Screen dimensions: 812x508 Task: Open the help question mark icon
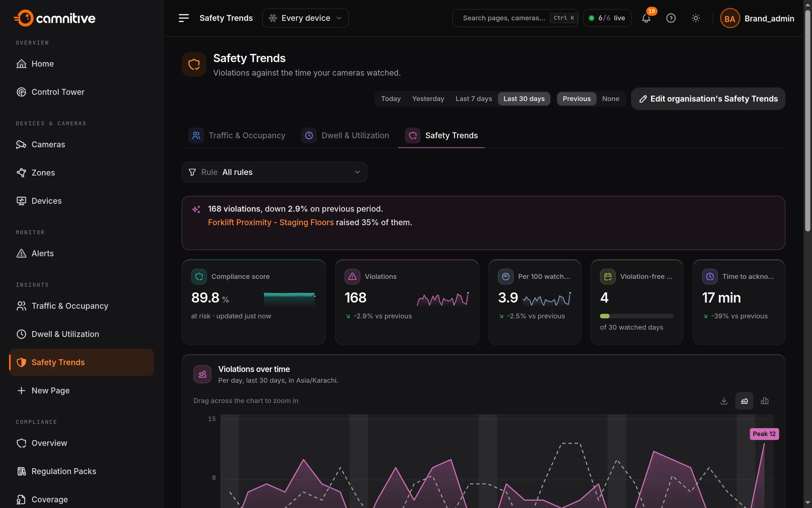[671, 18]
